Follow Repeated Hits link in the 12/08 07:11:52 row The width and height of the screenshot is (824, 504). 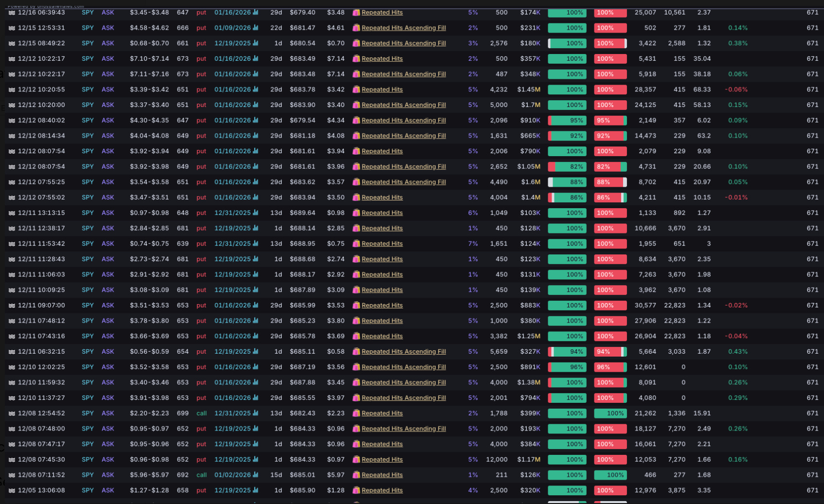[382, 475]
